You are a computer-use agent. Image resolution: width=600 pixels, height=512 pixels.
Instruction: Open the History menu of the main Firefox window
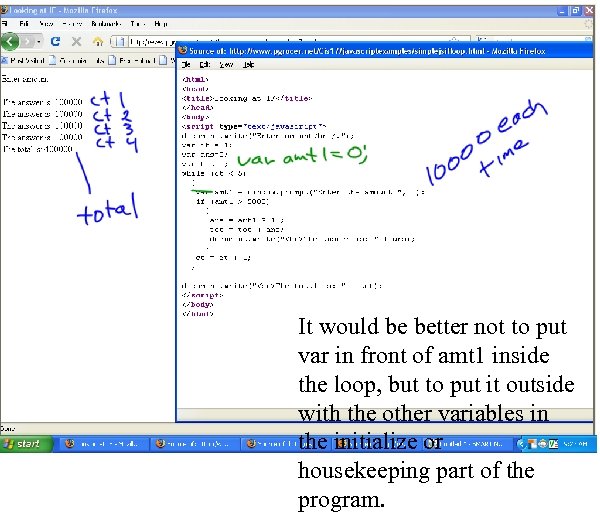[72, 24]
